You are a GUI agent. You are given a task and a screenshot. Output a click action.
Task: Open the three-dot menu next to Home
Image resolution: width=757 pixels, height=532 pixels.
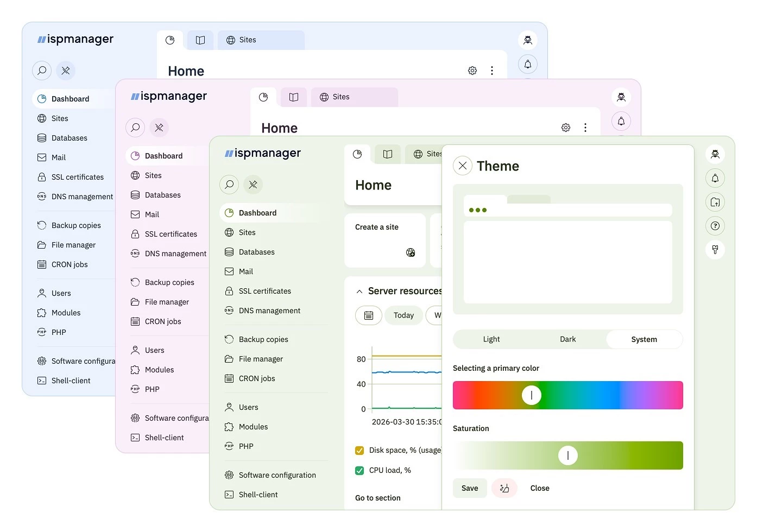tap(585, 128)
